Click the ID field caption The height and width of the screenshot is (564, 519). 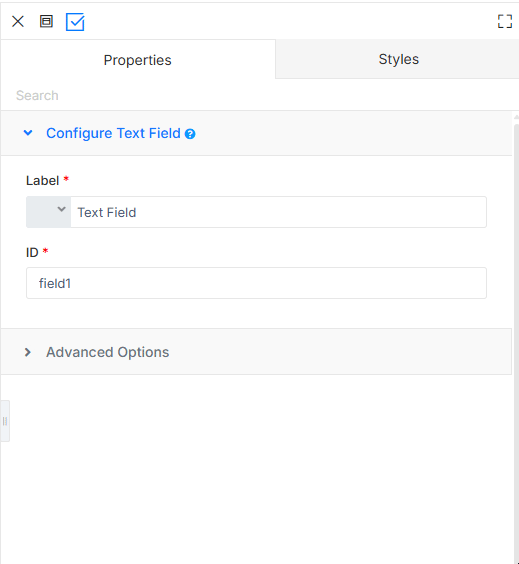coord(32,252)
